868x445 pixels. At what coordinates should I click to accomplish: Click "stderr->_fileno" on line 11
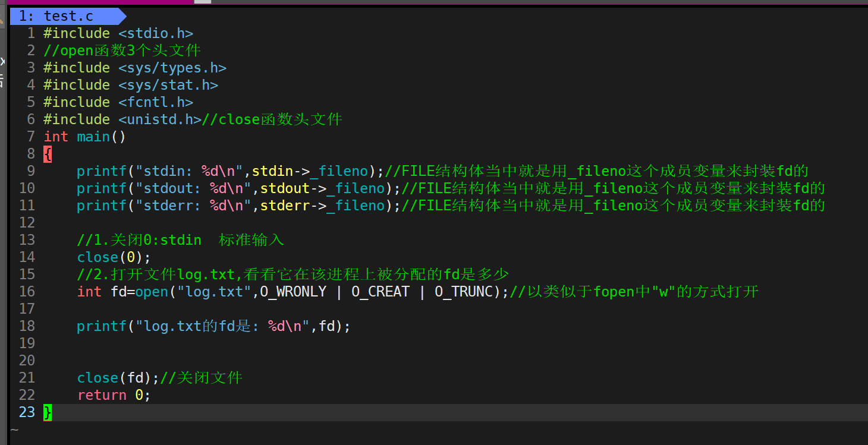[x=323, y=206]
